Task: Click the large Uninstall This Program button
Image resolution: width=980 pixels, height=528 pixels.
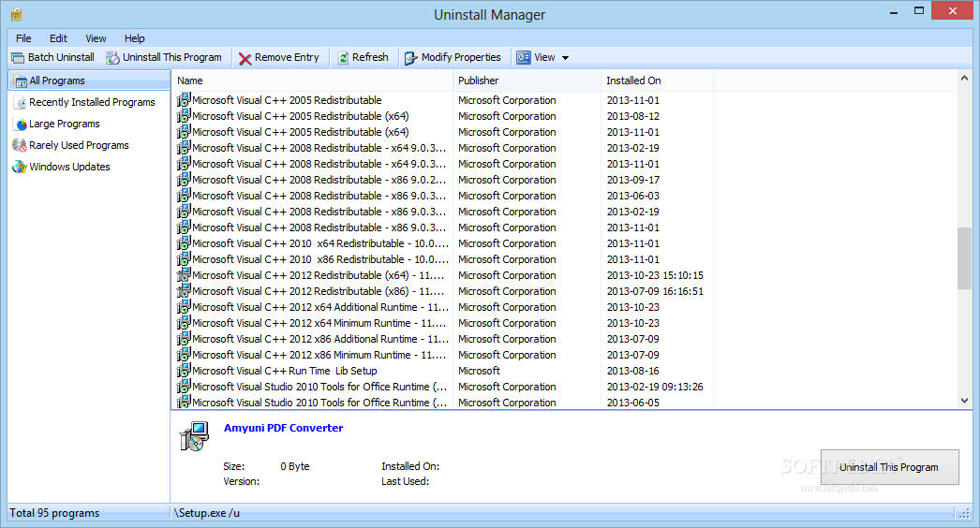Action: tap(889, 467)
